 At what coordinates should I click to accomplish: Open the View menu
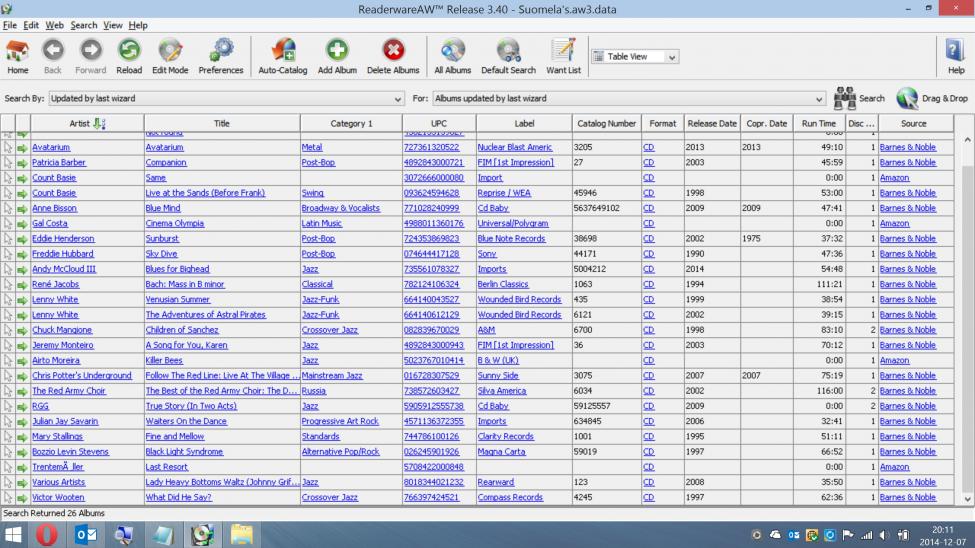click(113, 24)
